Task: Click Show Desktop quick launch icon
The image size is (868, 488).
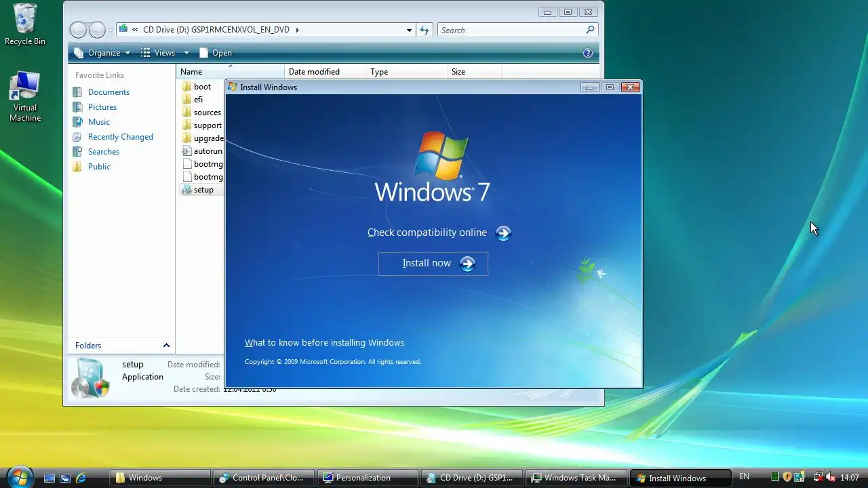Action: [x=50, y=478]
